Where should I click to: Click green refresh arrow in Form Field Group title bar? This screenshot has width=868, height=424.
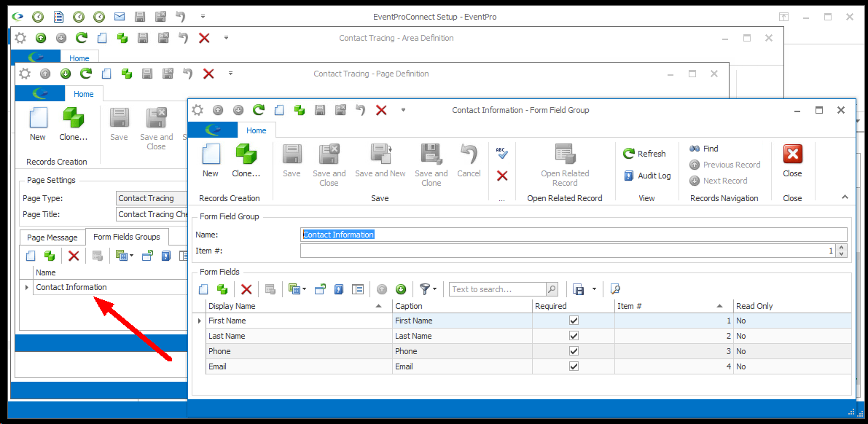[x=259, y=110]
